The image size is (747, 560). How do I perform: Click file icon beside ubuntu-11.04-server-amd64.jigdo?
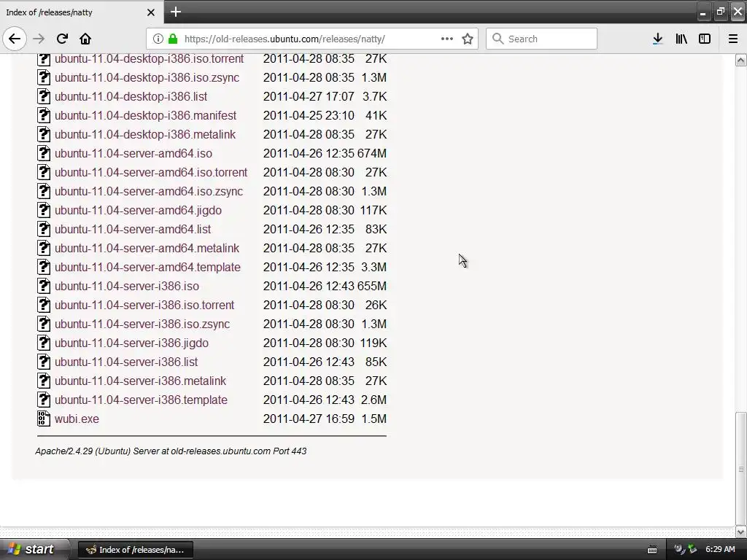tap(43, 210)
